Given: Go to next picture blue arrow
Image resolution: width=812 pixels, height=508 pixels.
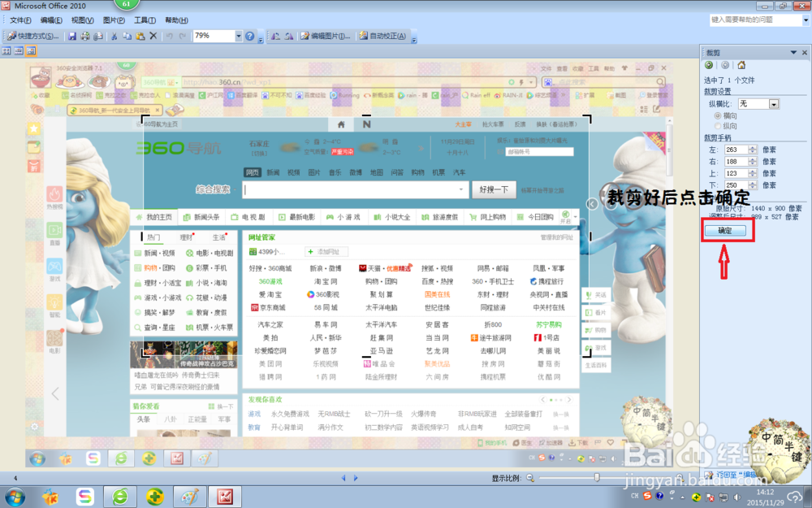Looking at the screenshot, I should [356, 478].
